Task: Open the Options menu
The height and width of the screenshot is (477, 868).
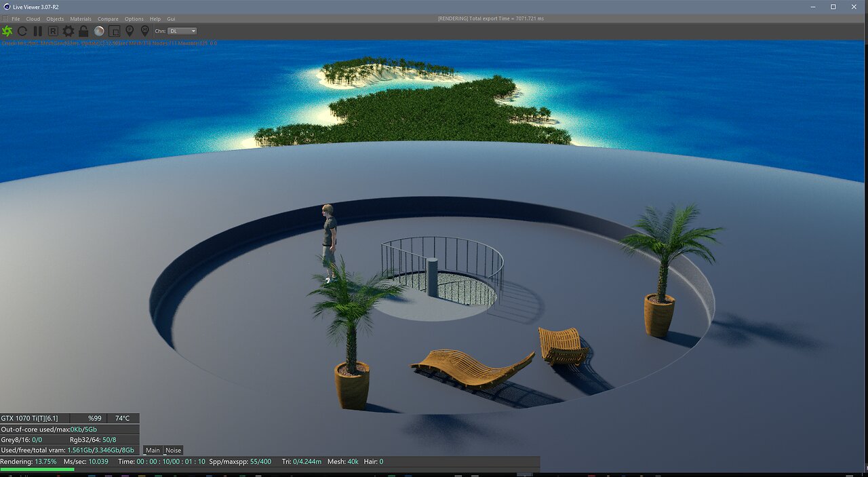Action: point(134,19)
